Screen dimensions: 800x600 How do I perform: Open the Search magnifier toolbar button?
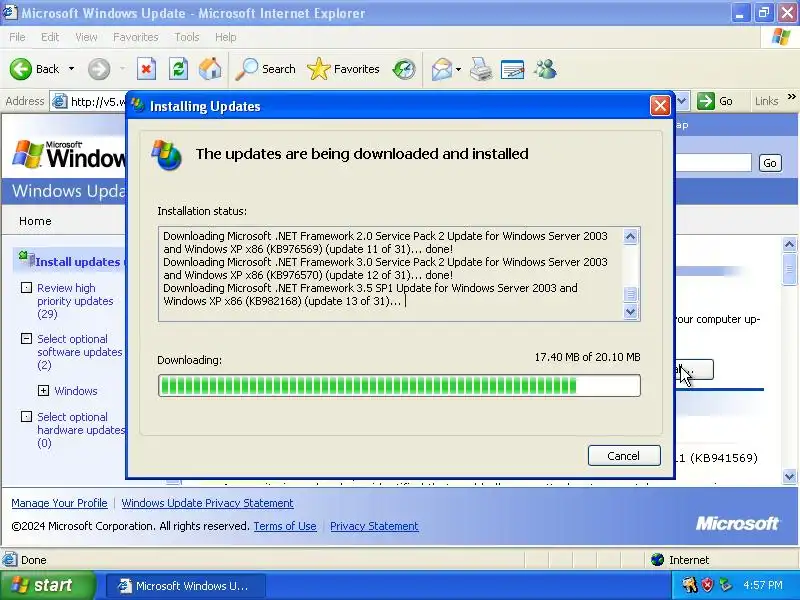tap(265, 69)
